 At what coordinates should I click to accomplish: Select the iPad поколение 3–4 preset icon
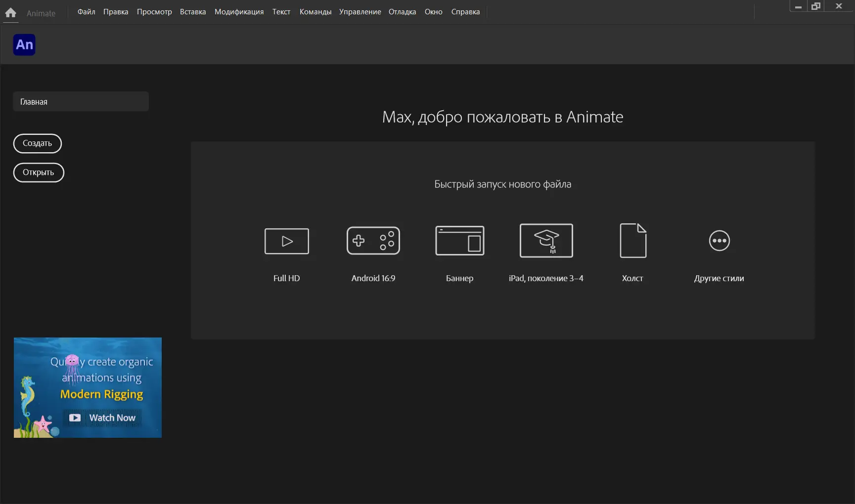(546, 241)
